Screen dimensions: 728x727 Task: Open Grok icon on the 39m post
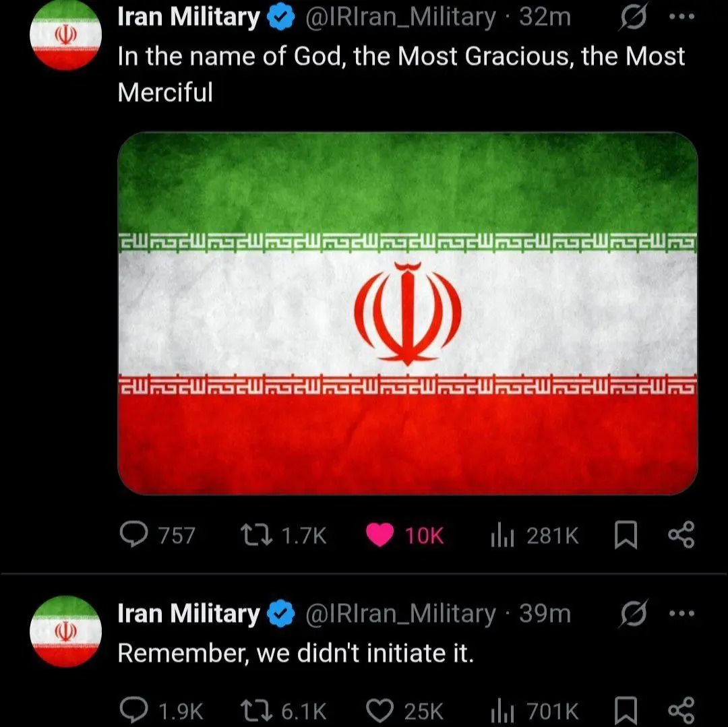633,613
